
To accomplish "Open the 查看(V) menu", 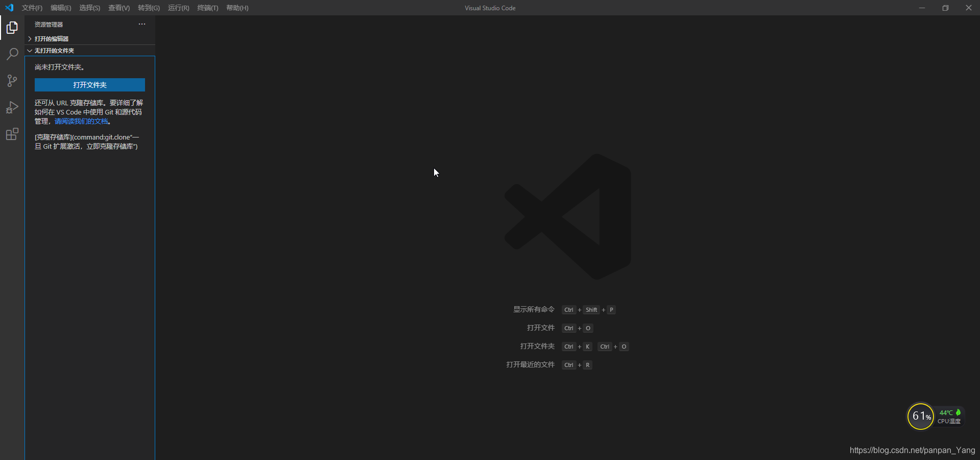I will click(x=119, y=8).
